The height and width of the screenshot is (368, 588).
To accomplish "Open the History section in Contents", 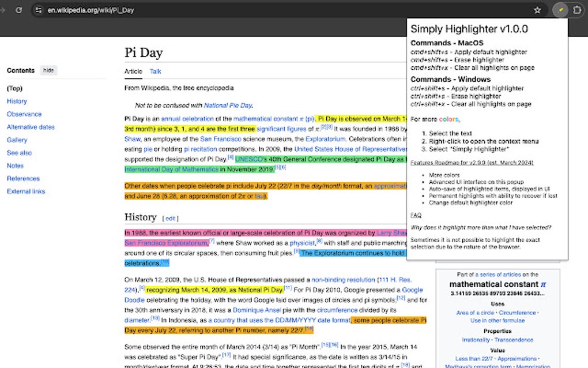I will coord(17,101).
